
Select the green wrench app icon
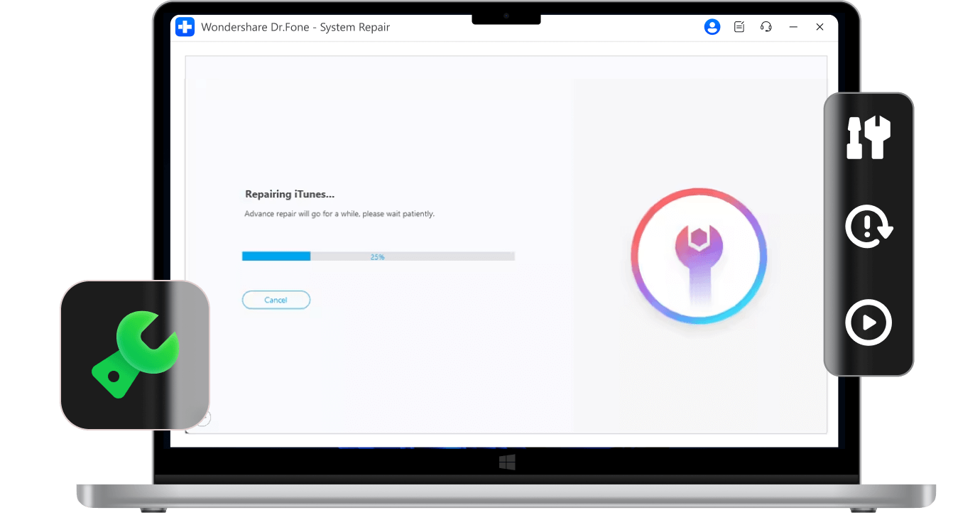click(x=135, y=354)
